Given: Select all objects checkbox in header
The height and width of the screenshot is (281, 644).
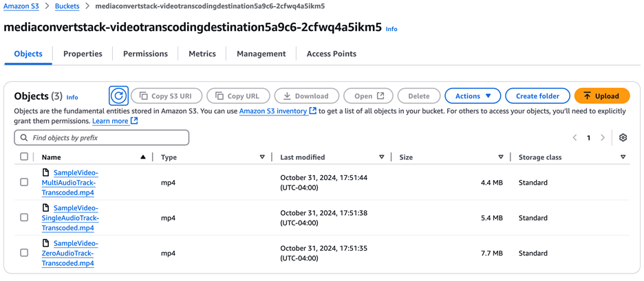Looking at the screenshot, I should (24, 157).
